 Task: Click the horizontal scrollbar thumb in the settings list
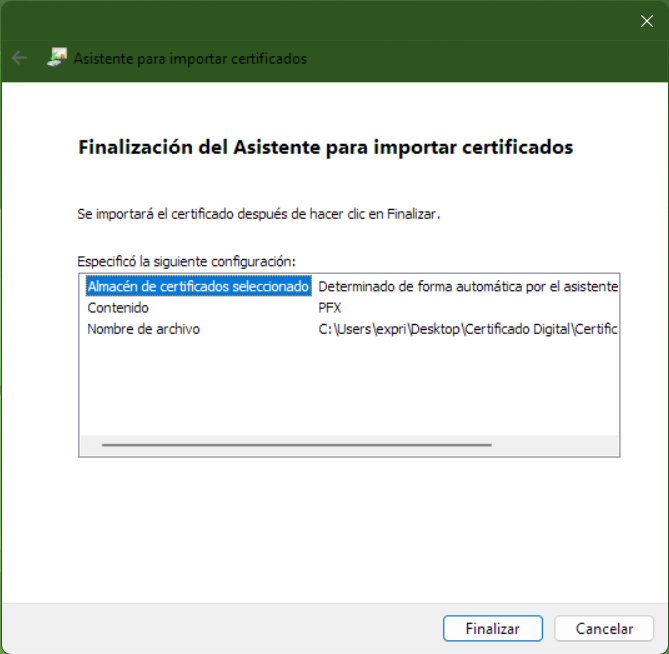coord(296,445)
